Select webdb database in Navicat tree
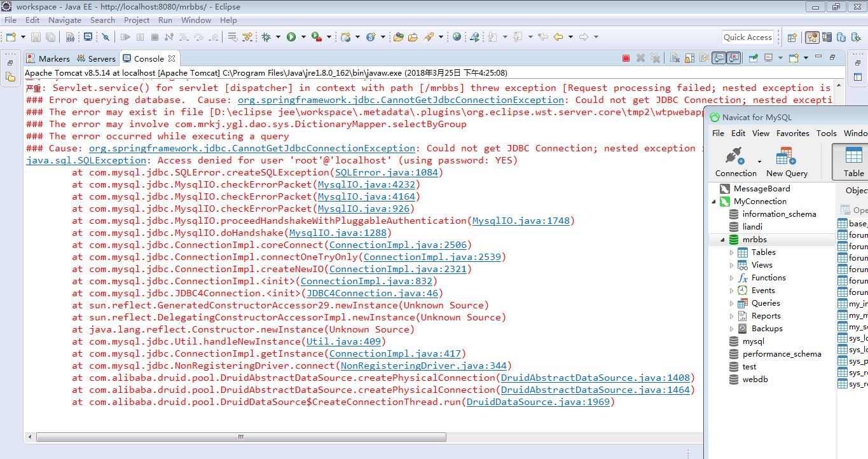 [x=755, y=380]
